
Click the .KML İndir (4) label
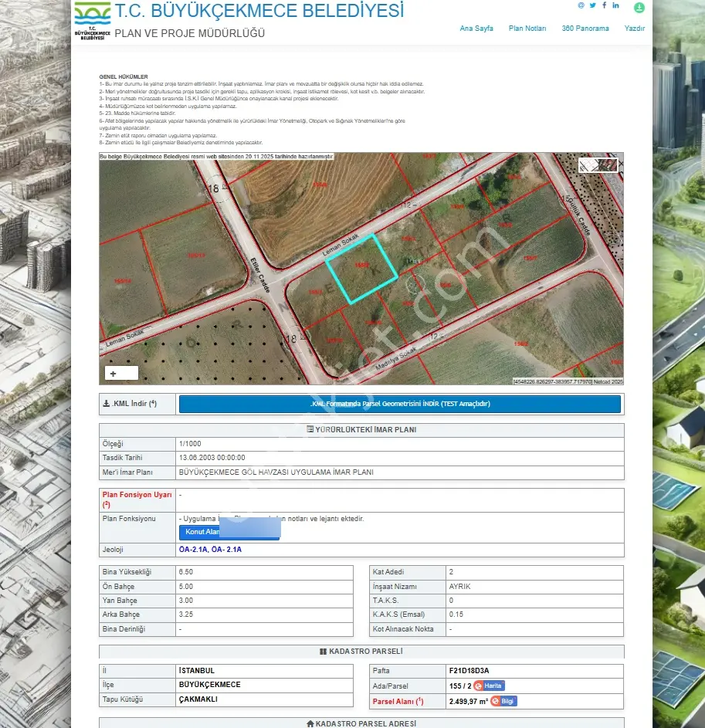click(x=134, y=404)
